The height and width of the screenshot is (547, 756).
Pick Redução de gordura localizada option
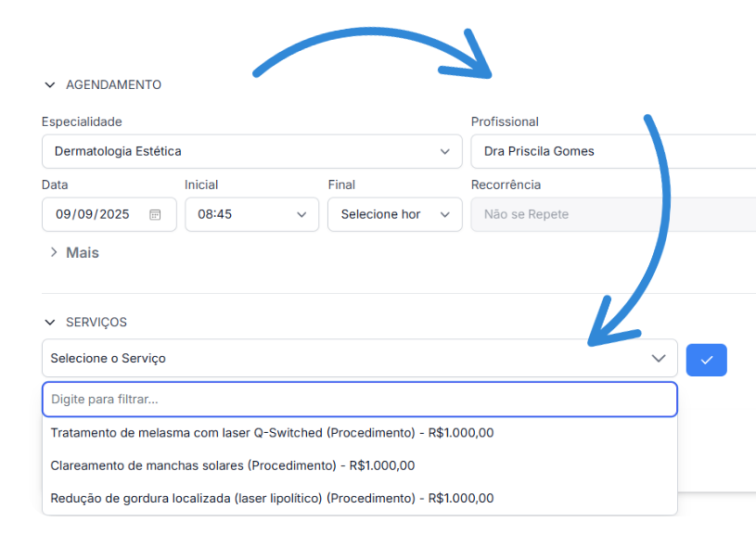tap(272, 499)
